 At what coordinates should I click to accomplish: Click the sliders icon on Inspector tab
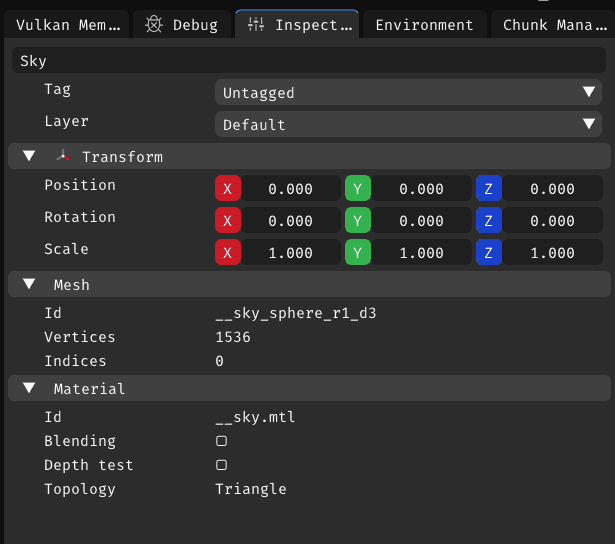pyautogui.click(x=256, y=25)
